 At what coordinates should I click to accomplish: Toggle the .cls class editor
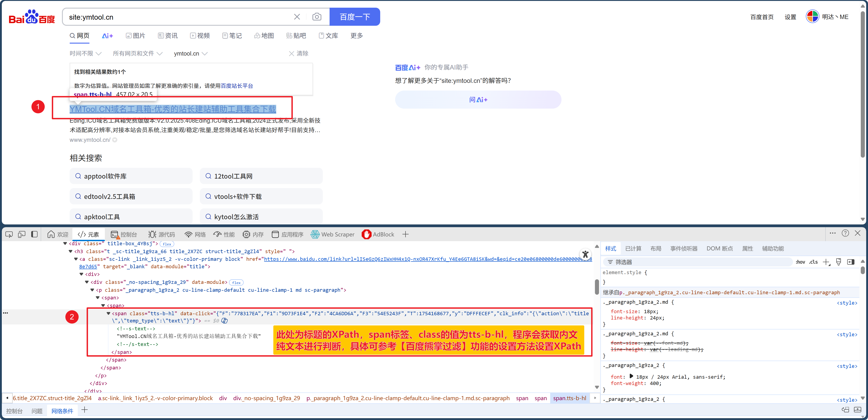point(814,262)
